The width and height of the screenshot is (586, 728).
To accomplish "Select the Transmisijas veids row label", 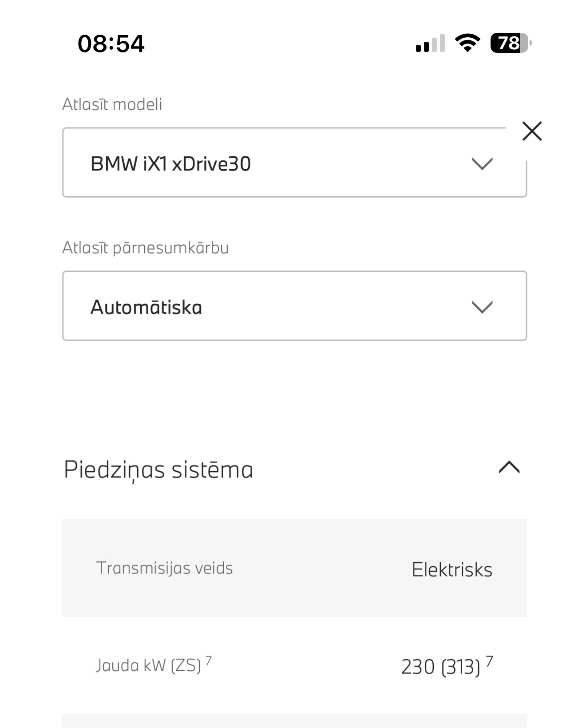I will pyautogui.click(x=164, y=568).
